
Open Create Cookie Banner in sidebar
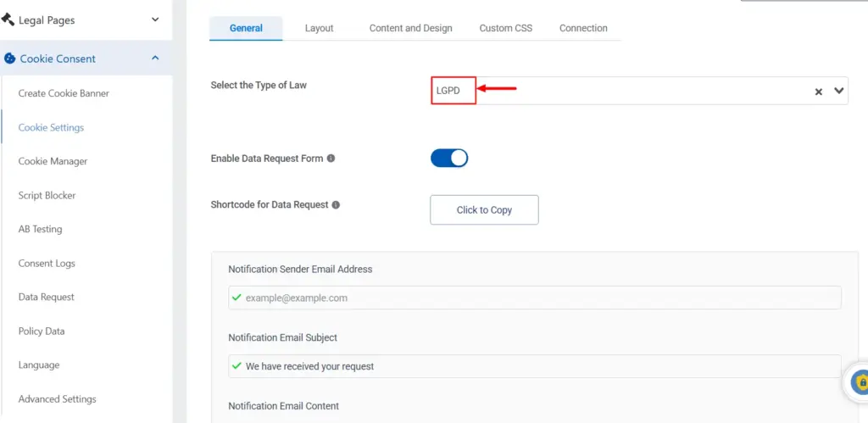(x=64, y=93)
